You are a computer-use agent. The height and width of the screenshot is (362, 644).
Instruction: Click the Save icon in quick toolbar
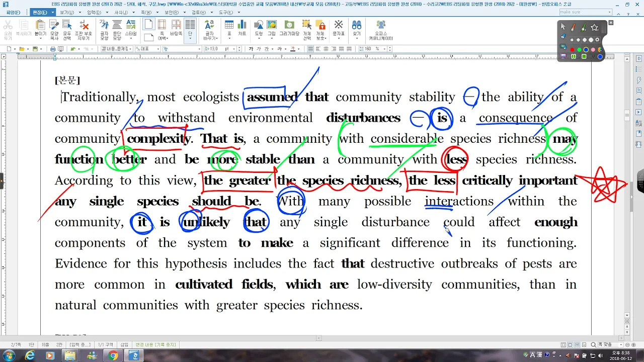35,49
